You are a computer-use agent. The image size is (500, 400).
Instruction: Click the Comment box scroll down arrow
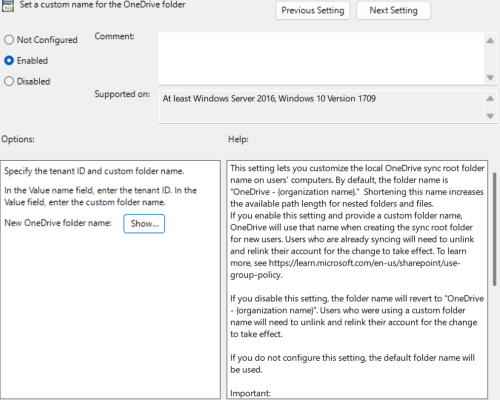(490, 78)
